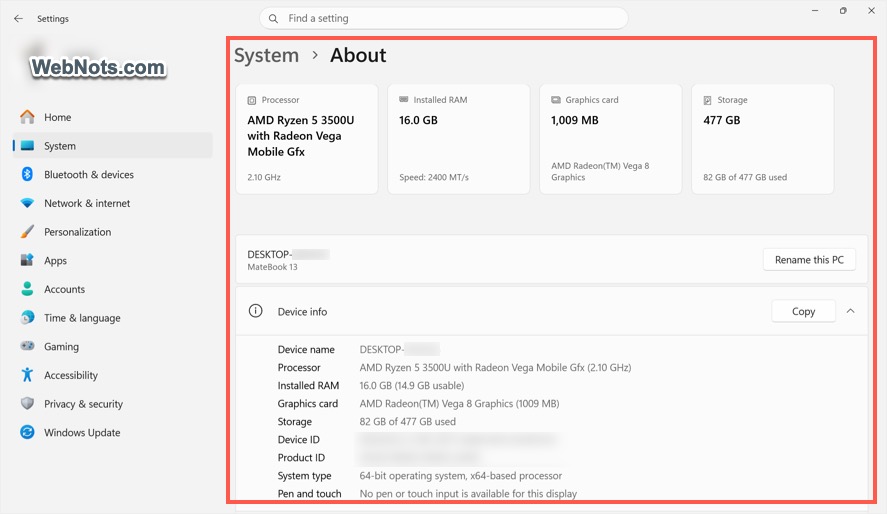
Task: Click the Home house icon in sidebar
Action: [27, 117]
